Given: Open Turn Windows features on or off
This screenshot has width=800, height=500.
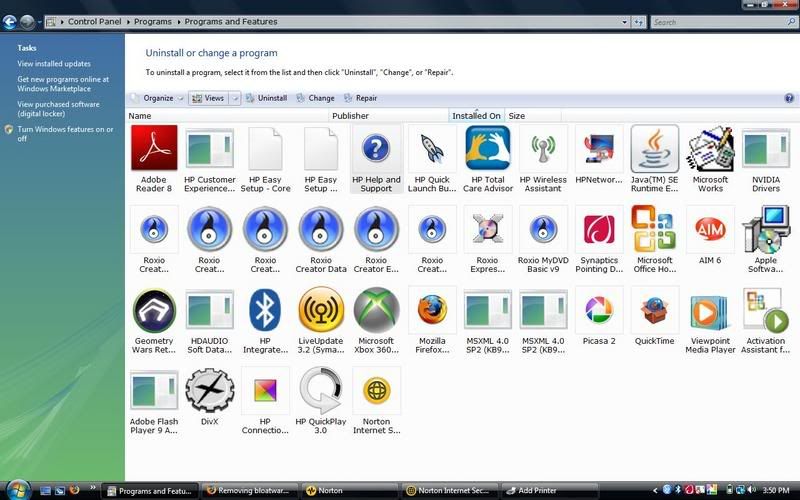Looking at the screenshot, I should tap(65, 134).
